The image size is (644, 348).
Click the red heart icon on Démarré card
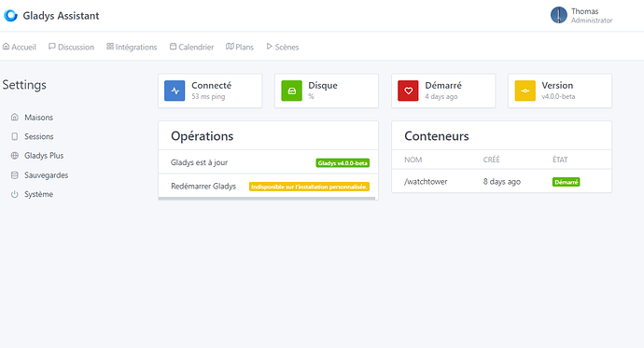click(408, 90)
